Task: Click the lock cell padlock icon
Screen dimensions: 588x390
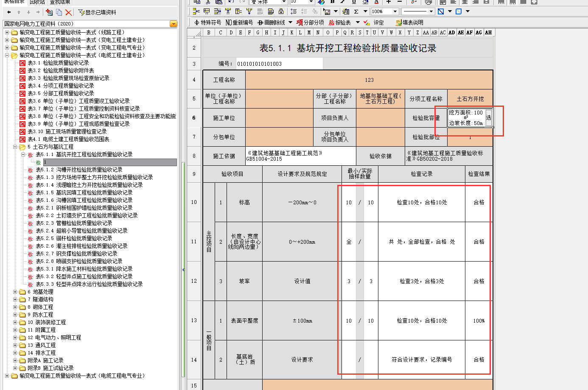Action: [281, 11]
